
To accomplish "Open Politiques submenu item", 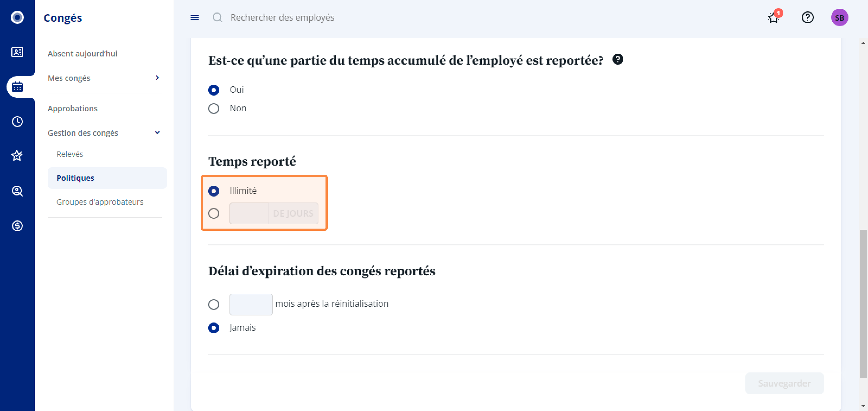I will (x=107, y=178).
